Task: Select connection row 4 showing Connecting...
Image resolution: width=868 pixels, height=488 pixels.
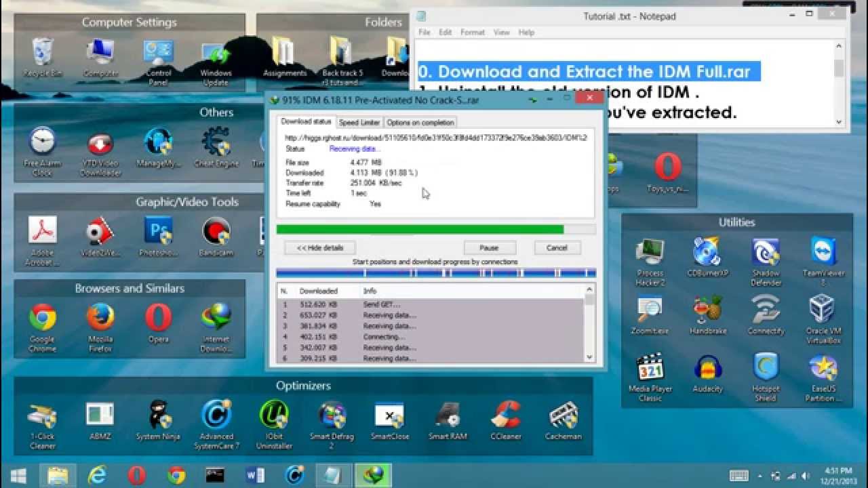Action: [431, 337]
